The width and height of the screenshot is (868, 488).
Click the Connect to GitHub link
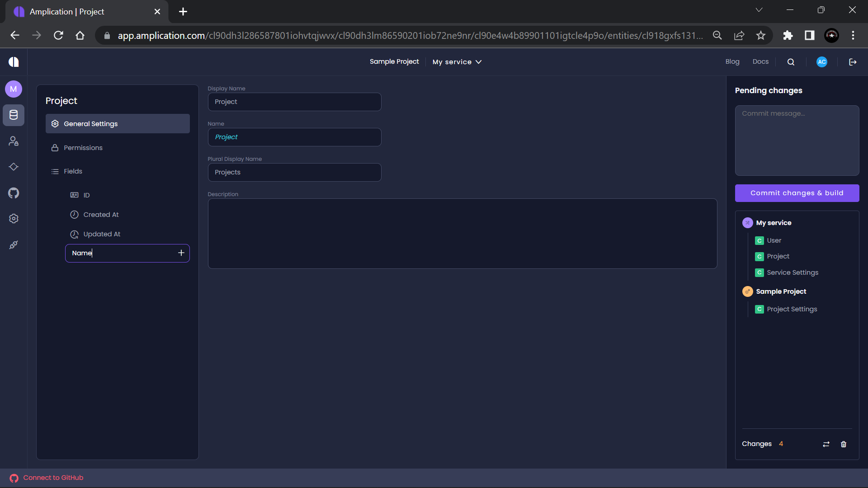(53, 478)
